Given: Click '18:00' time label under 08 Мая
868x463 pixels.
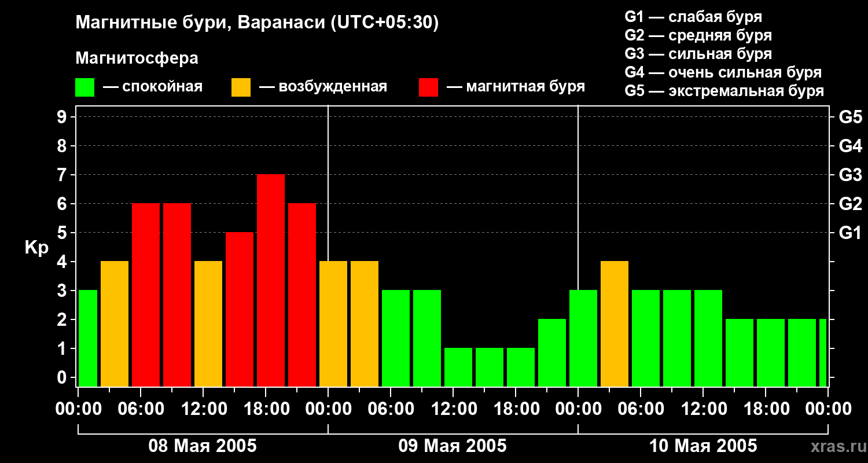Looking at the screenshot, I should pyautogui.click(x=266, y=409).
